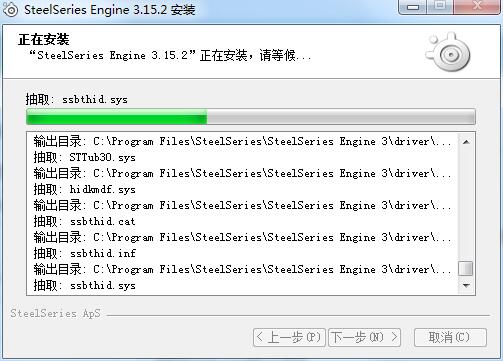Click the SteelSeries title bar app icon
This screenshot has width=503, height=361.
pyautogui.click(x=11, y=10)
